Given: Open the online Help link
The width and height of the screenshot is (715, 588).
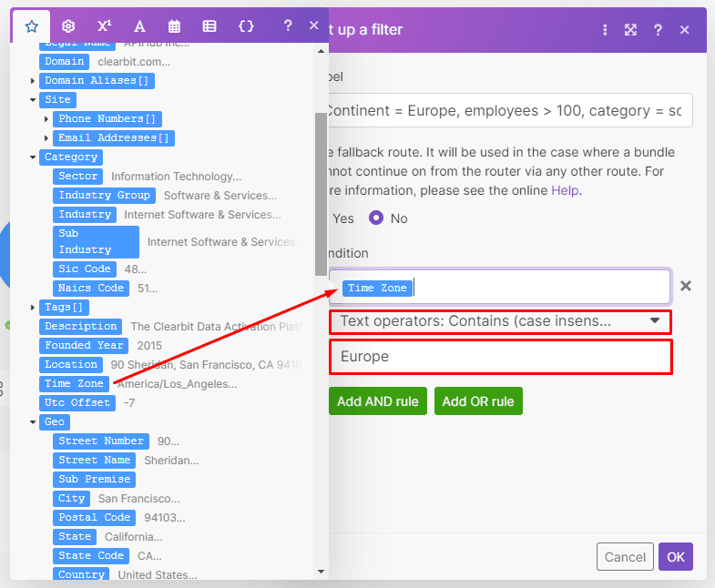Looking at the screenshot, I should coord(564,191).
